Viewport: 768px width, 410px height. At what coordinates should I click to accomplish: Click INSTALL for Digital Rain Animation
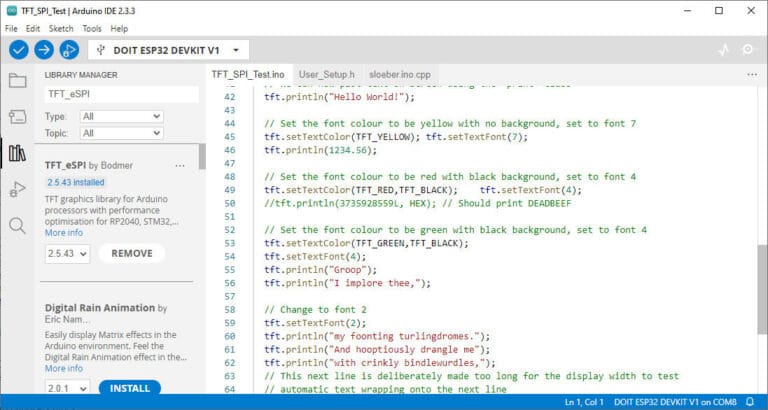[129, 388]
